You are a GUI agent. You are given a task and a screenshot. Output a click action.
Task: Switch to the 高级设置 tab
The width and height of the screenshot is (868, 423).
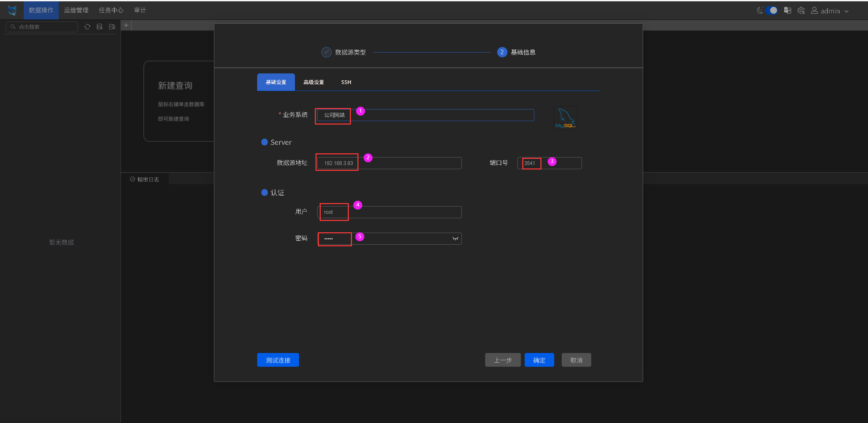point(313,82)
